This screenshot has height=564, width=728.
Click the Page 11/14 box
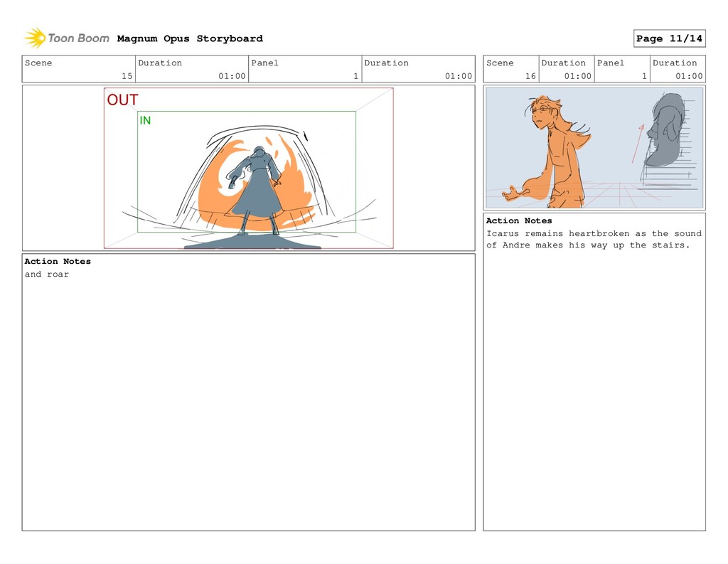pyautogui.click(x=669, y=38)
